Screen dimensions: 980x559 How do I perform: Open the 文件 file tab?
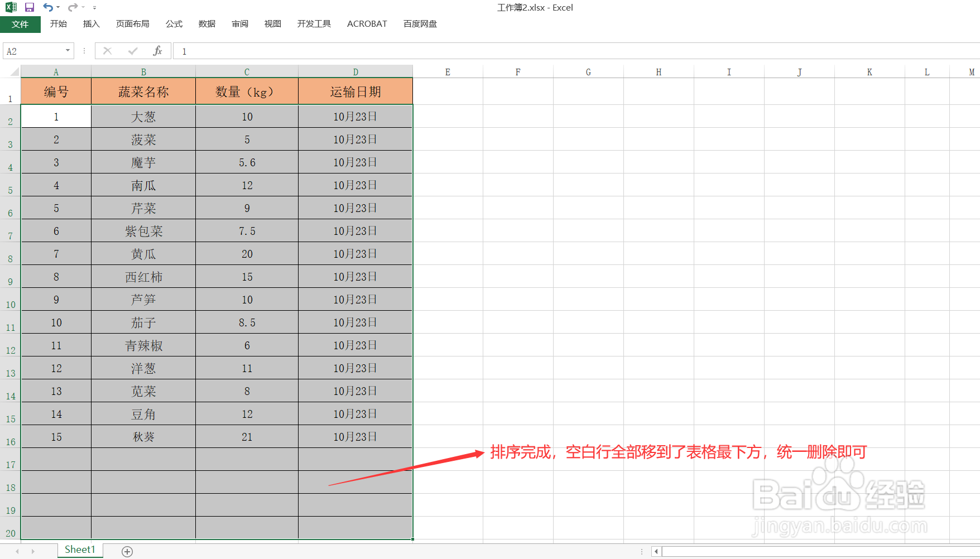coord(20,24)
